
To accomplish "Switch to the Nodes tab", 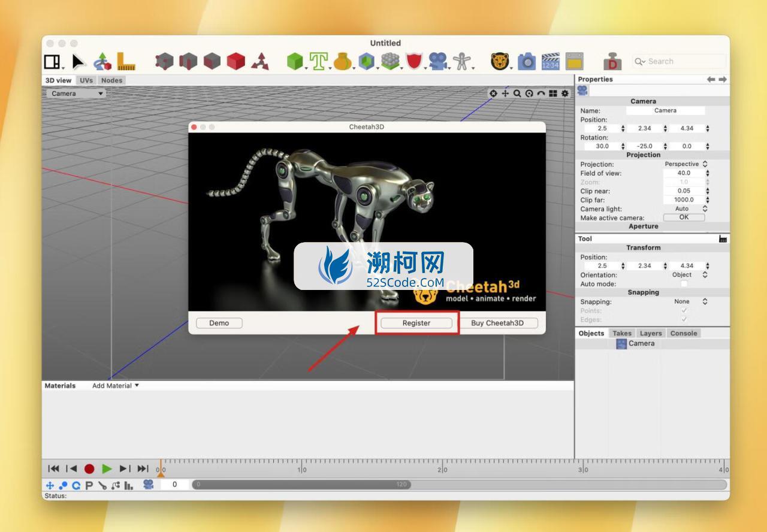I will (111, 80).
